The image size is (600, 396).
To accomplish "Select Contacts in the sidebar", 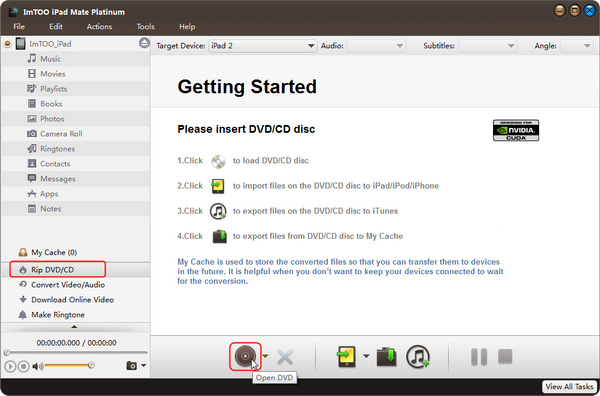I will coord(75,164).
